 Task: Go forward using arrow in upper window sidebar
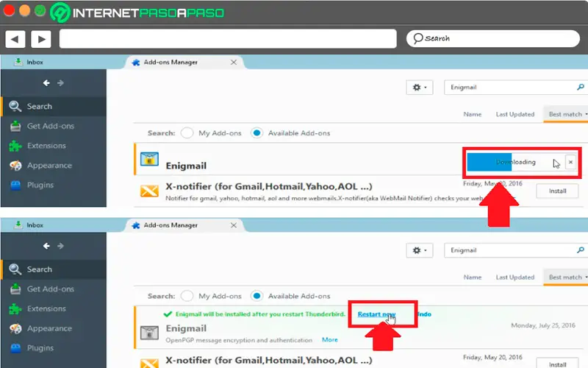(x=60, y=82)
